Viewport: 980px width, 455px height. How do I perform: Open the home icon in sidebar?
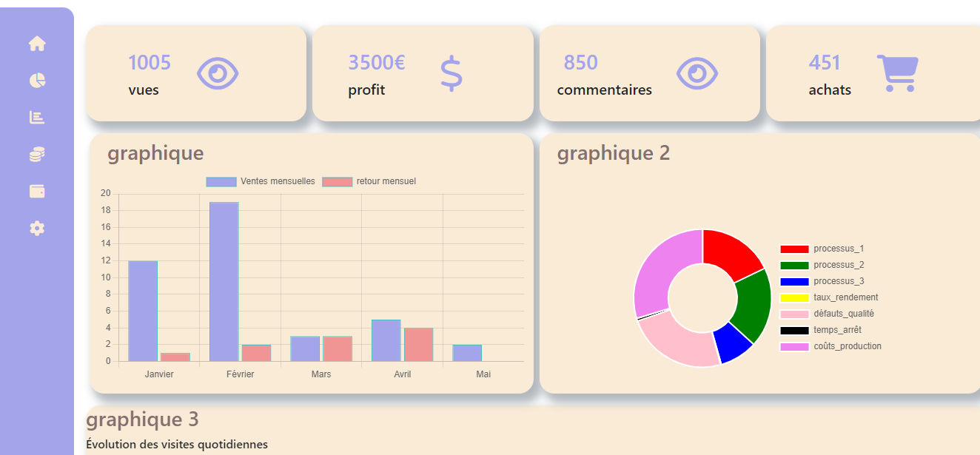pos(37,44)
